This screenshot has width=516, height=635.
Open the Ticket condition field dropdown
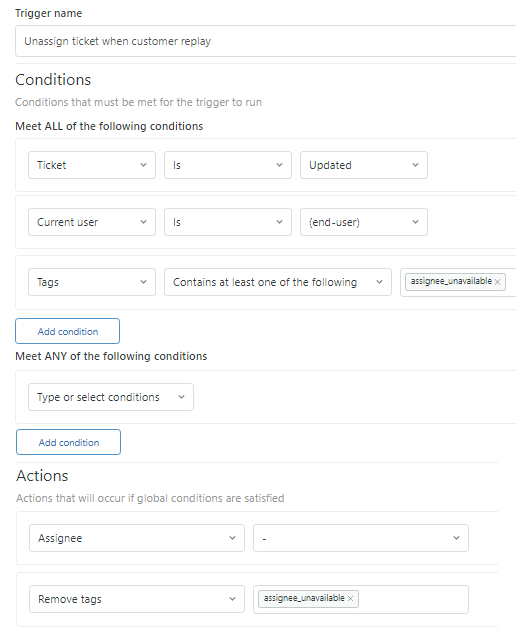point(92,165)
